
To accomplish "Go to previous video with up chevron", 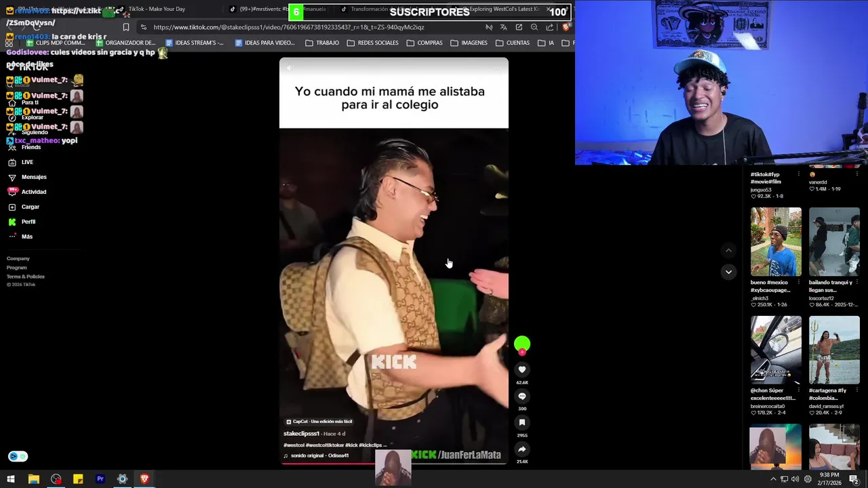I will point(728,250).
